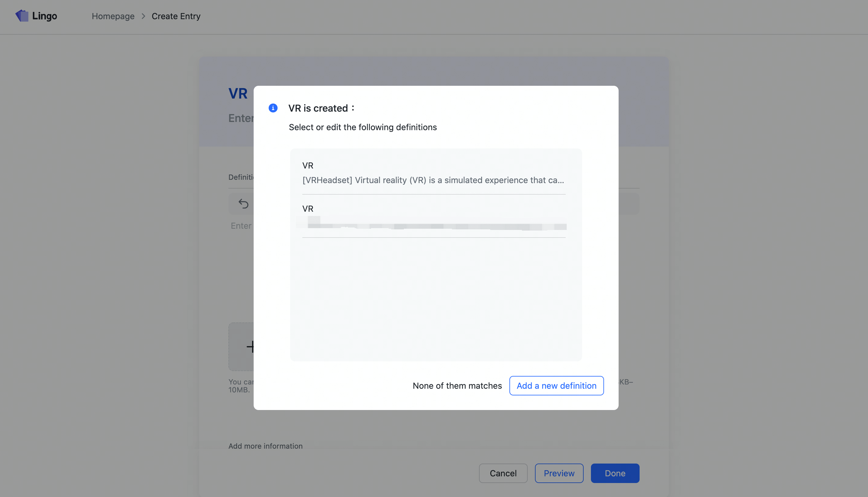This screenshot has height=497, width=868.
Task: Click "None of them matches" text
Action: 457,386
